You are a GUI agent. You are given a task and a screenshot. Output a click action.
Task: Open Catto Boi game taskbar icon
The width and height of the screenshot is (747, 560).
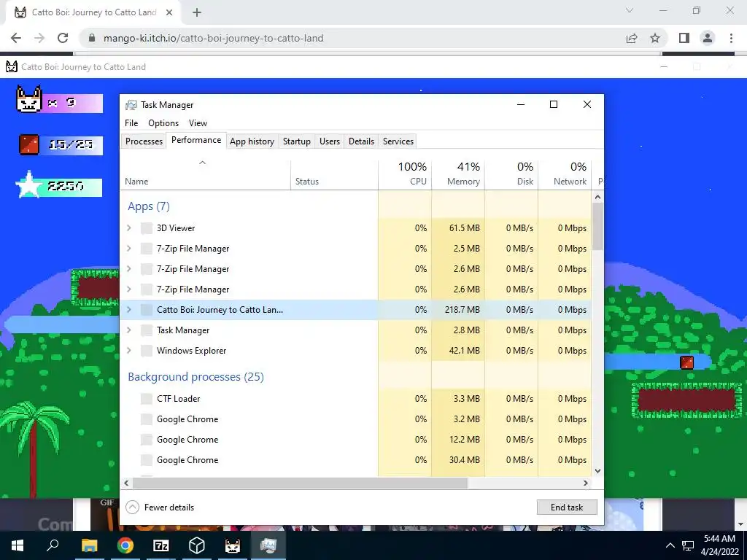click(233, 545)
